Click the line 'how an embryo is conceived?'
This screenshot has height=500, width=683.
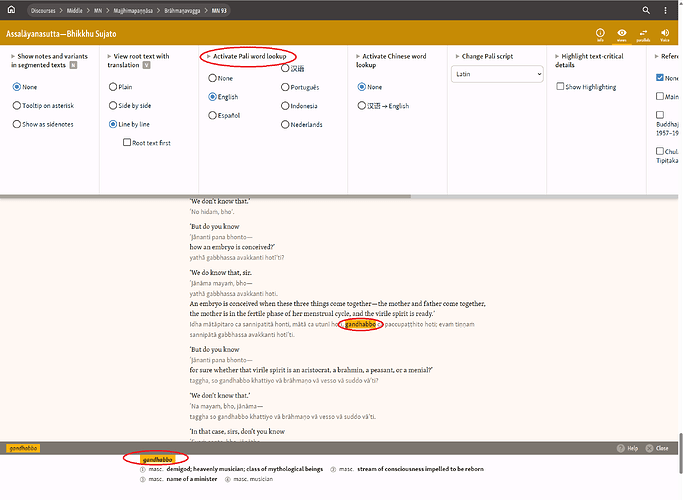[x=232, y=247]
